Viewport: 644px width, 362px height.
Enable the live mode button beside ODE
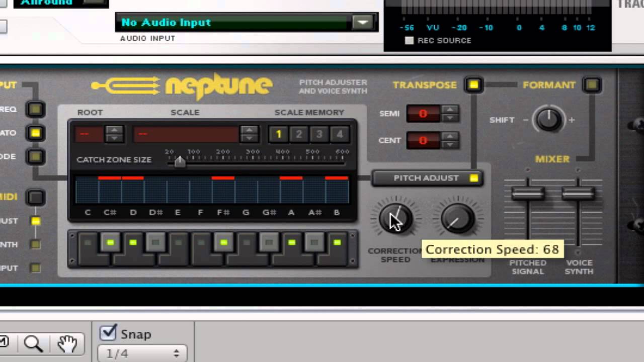pyautogui.click(x=35, y=156)
